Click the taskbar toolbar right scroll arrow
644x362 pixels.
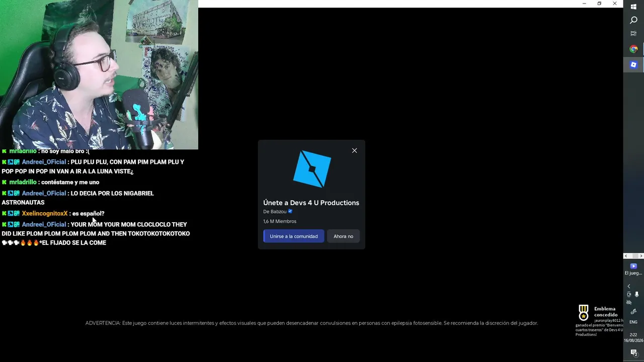[641, 256]
